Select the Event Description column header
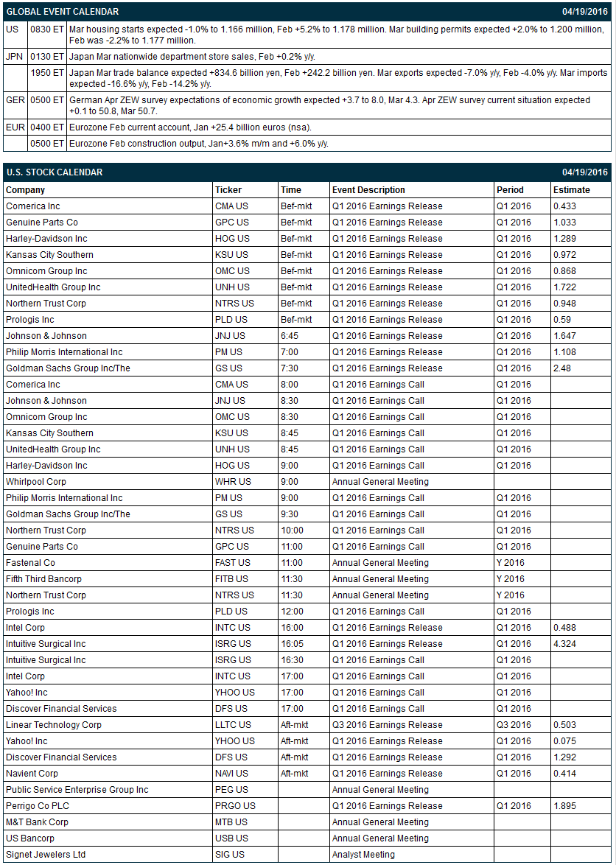Viewport: 616px width, 865px height. [368, 190]
